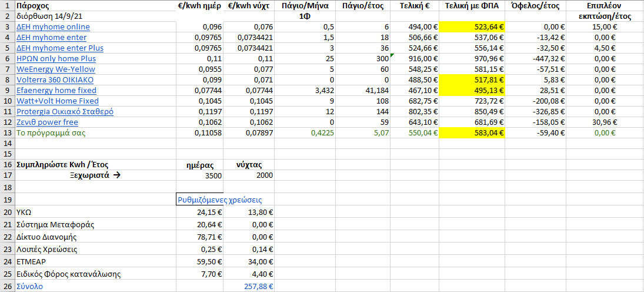Select the Σύστημα Μεταφοράς cell

tap(96, 225)
